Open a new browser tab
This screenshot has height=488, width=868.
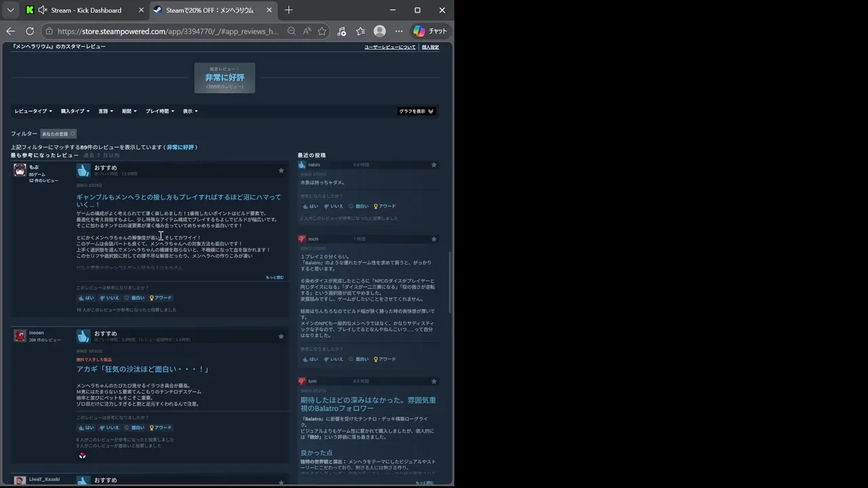pos(289,10)
